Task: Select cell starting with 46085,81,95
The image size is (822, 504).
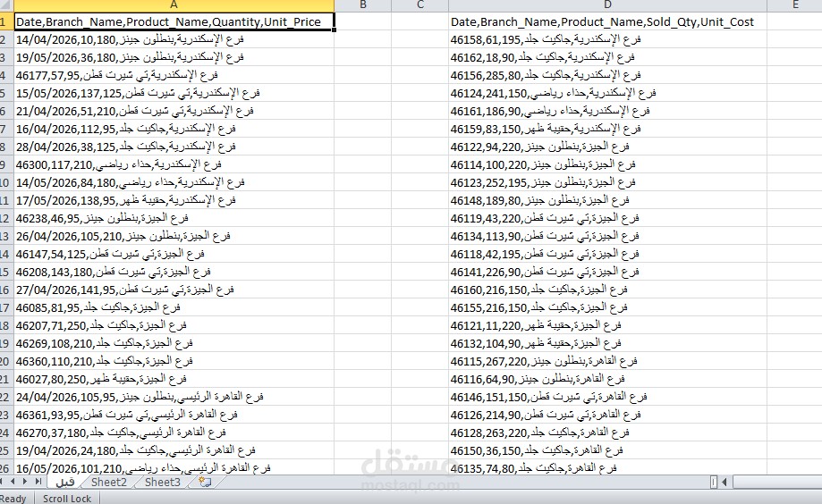Action: (174, 307)
